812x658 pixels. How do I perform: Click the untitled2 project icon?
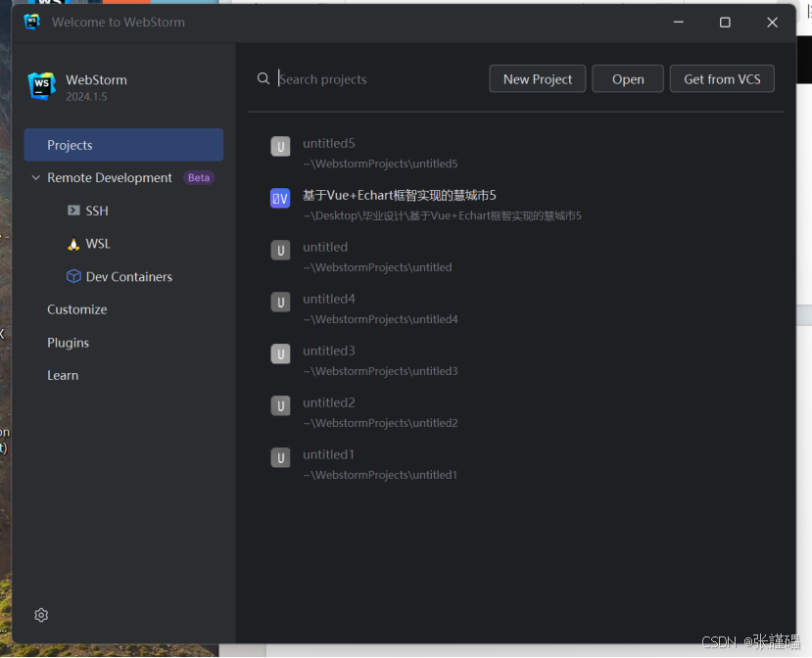(x=280, y=406)
